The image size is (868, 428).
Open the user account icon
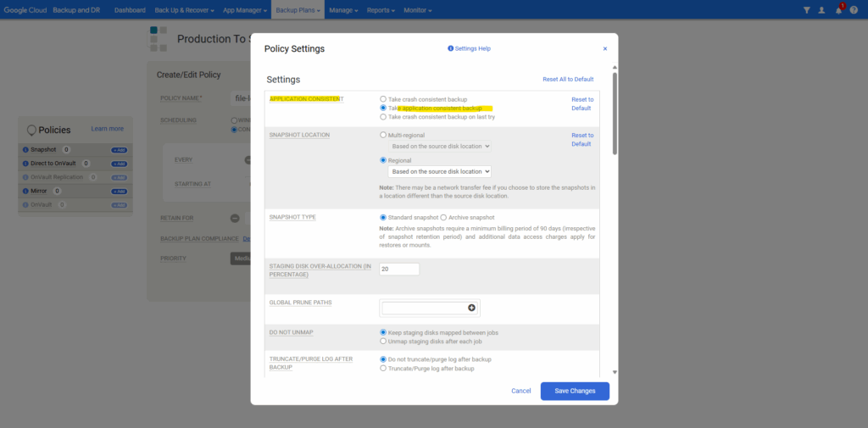tap(821, 10)
